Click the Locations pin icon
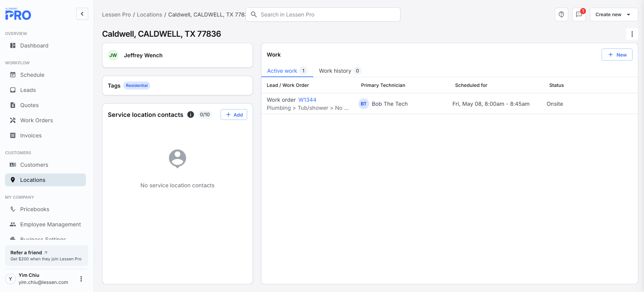 [13, 180]
